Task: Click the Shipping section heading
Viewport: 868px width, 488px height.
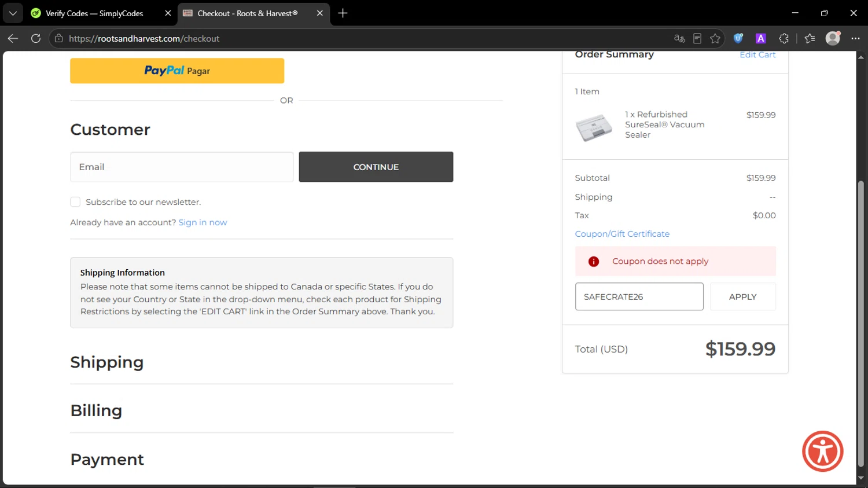Action: pyautogui.click(x=107, y=362)
